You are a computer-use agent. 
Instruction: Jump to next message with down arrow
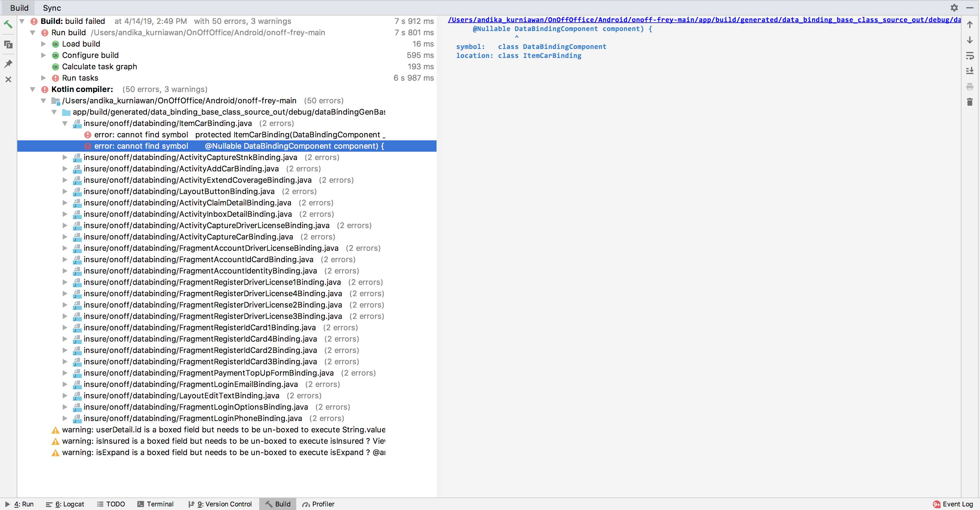pos(970,39)
